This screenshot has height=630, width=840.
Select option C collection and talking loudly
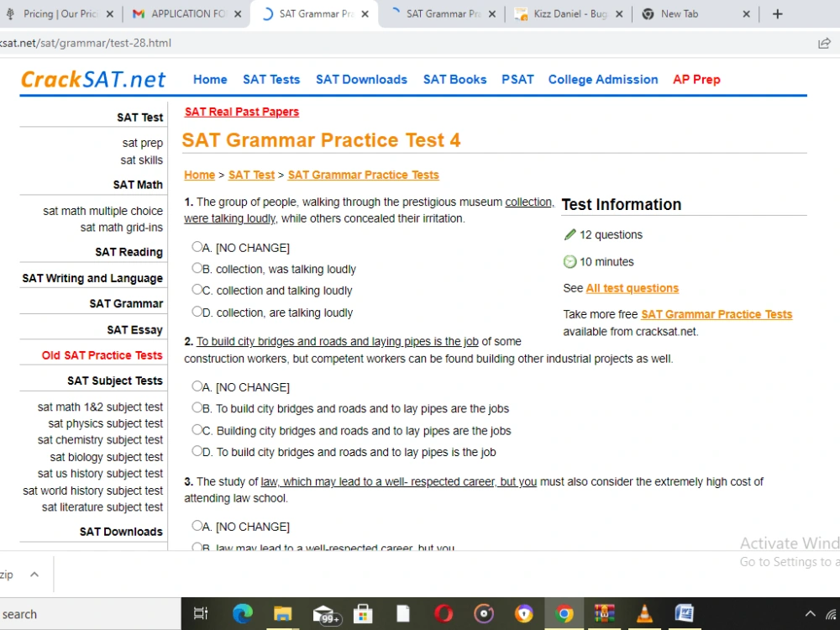click(197, 289)
